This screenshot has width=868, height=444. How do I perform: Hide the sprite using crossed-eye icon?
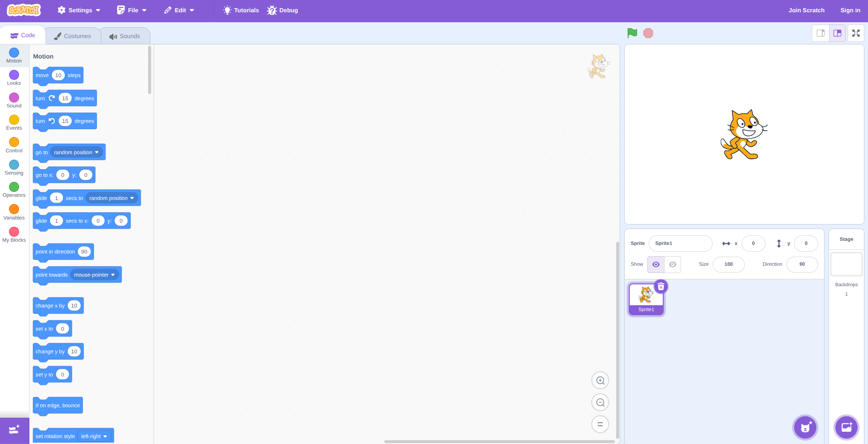[673, 264]
